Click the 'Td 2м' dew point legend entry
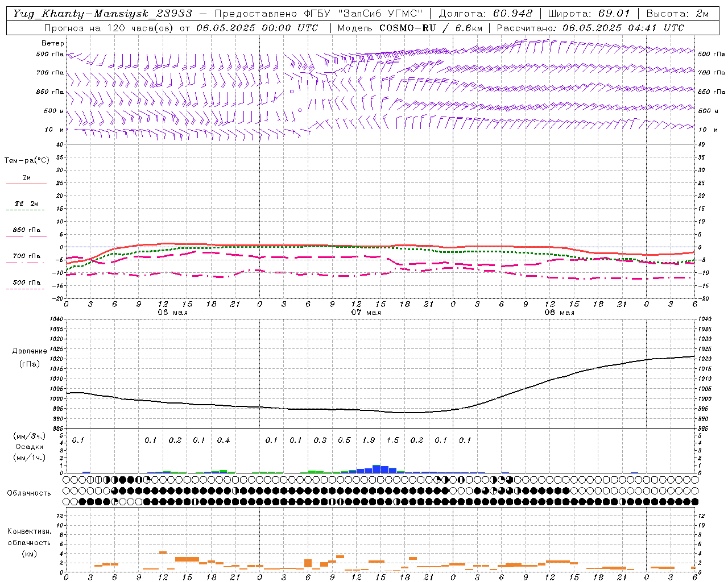Image resolution: width=728 pixels, height=582 pixels. pos(27,203)
